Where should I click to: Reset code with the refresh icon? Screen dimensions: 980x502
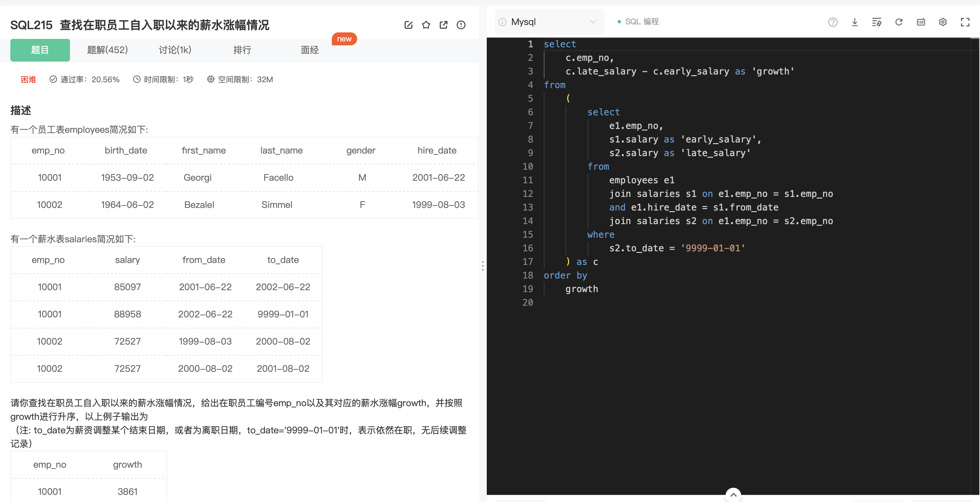[899, 22]
